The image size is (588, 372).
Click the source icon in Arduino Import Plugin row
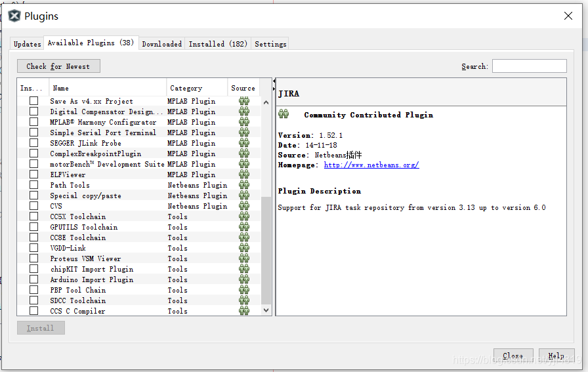(x=244, y=279)
